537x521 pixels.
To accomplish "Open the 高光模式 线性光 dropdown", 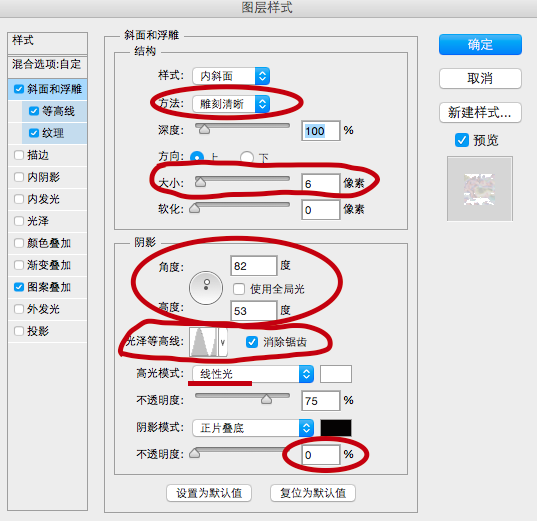I will click(x=253, y=374).
